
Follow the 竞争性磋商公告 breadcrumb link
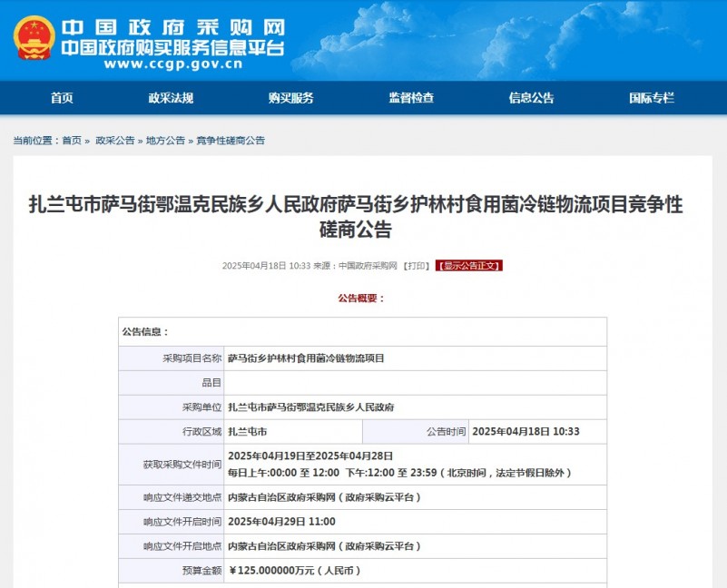pos(231,141)
